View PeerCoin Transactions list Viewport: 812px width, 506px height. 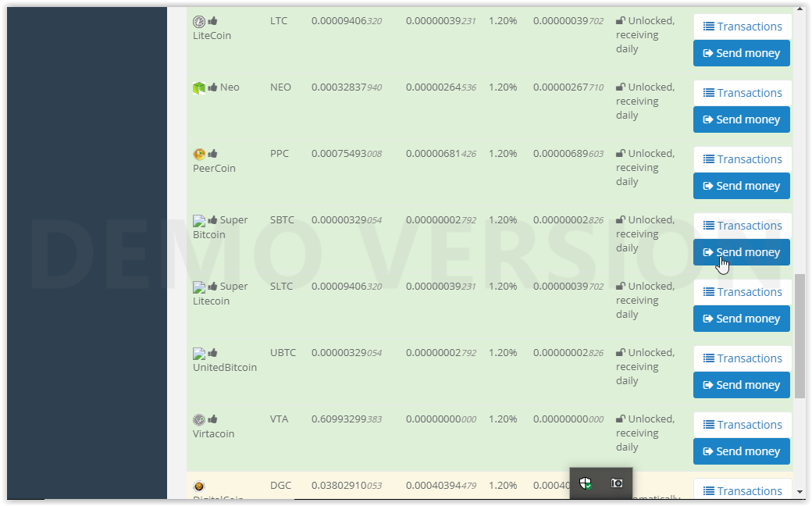(742, 159)
